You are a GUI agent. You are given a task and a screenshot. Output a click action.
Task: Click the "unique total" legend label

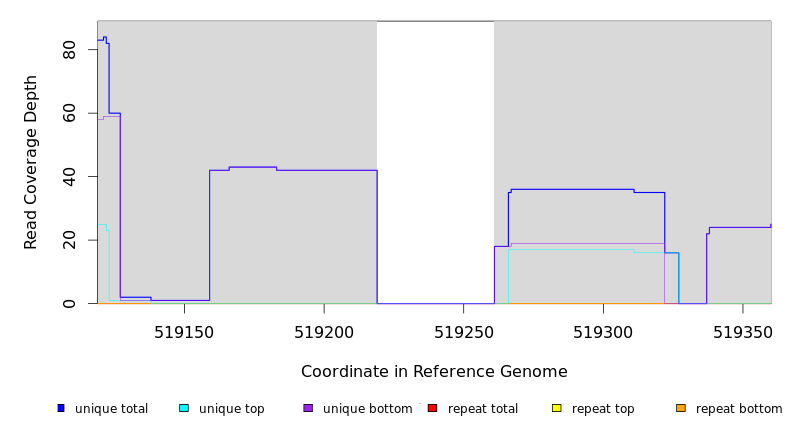111,409
